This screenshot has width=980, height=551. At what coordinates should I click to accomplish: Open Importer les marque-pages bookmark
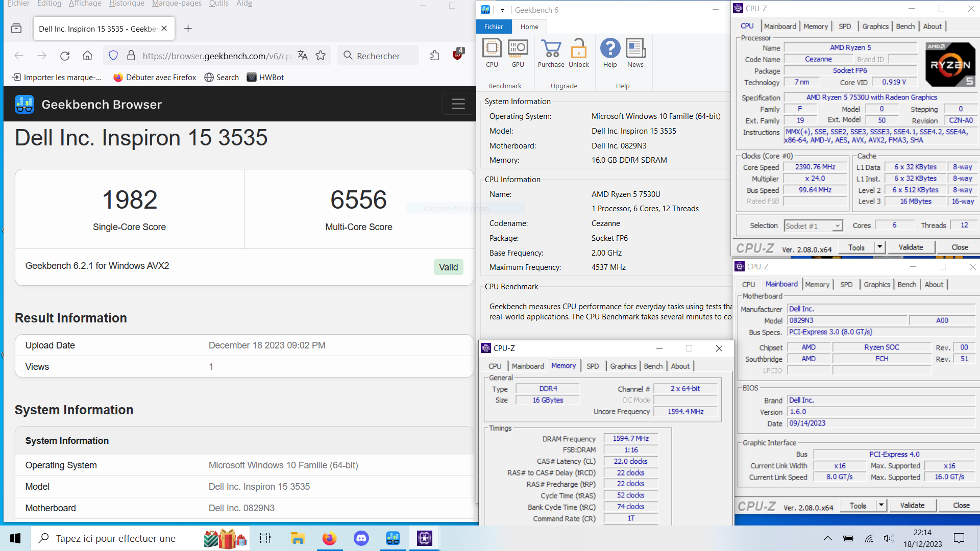[x=57, y=77]
